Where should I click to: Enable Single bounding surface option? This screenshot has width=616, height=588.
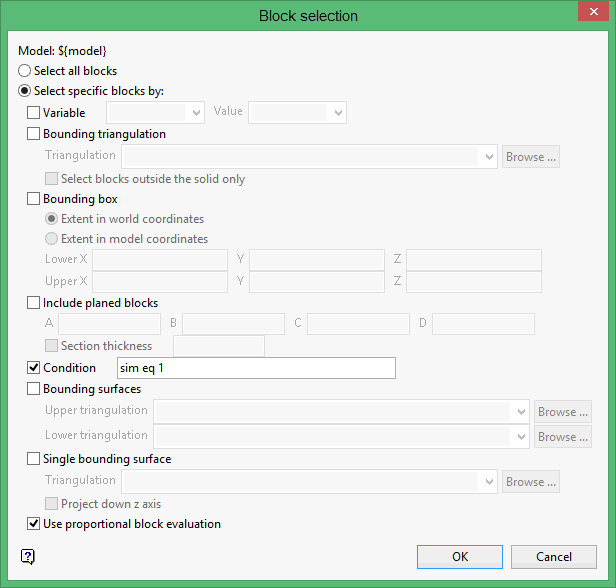(34, 459)
